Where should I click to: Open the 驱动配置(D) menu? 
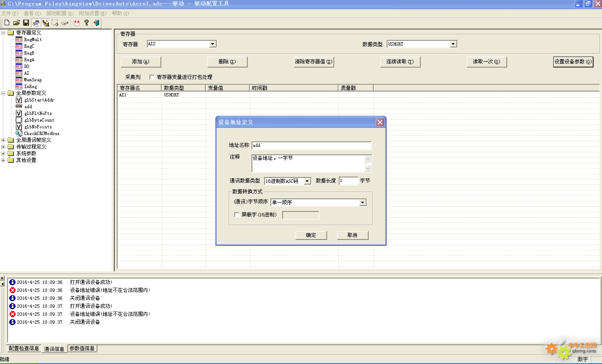point(60,13)
